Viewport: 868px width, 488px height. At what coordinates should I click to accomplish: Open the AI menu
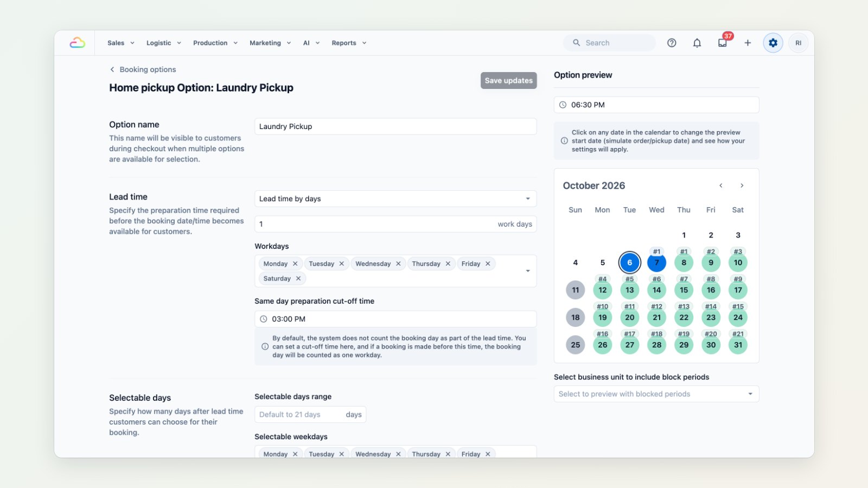coord(311,43)
